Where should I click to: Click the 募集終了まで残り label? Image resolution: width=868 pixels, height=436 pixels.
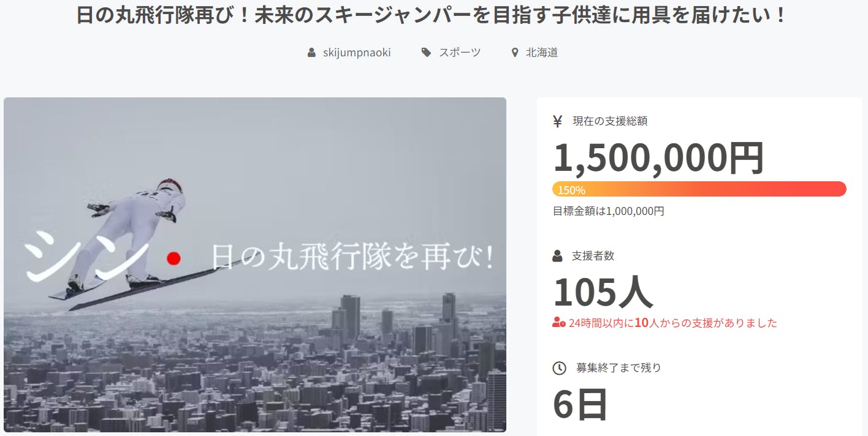coord(619,368)
